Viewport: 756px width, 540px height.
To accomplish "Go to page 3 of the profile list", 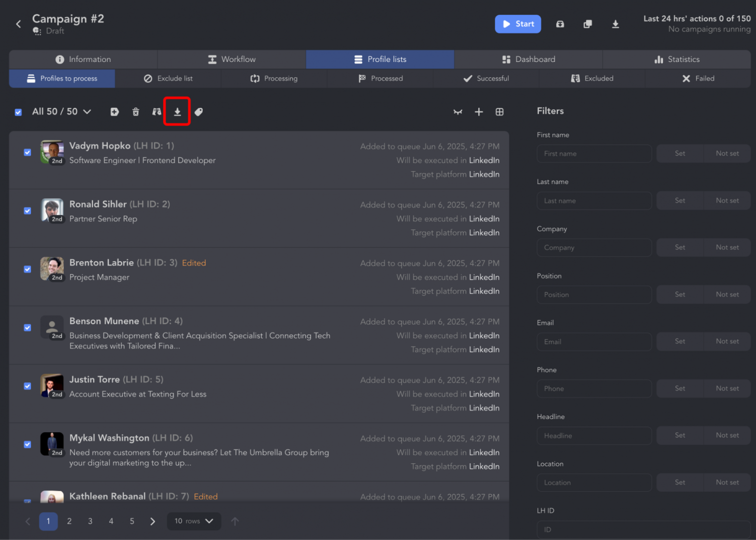I will pyautogui.click(x=90, y=521).
